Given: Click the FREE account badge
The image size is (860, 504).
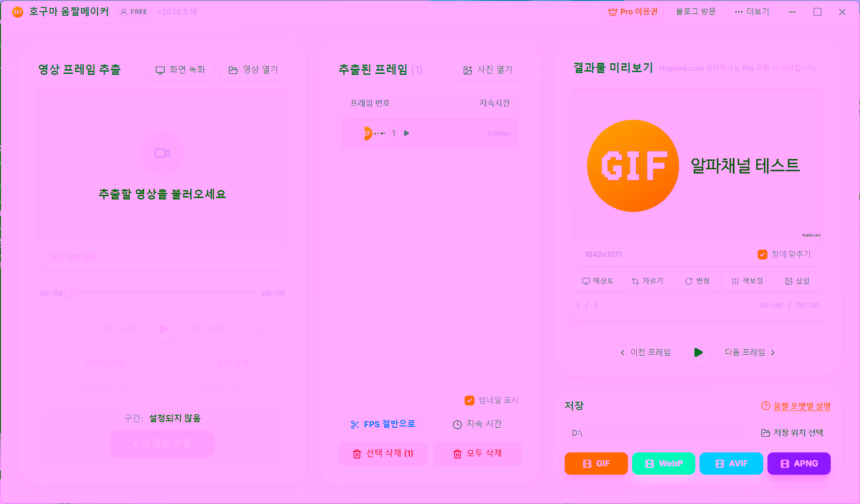Looking at the screenshot, I should pyautogui.click(x=134, y=12).
